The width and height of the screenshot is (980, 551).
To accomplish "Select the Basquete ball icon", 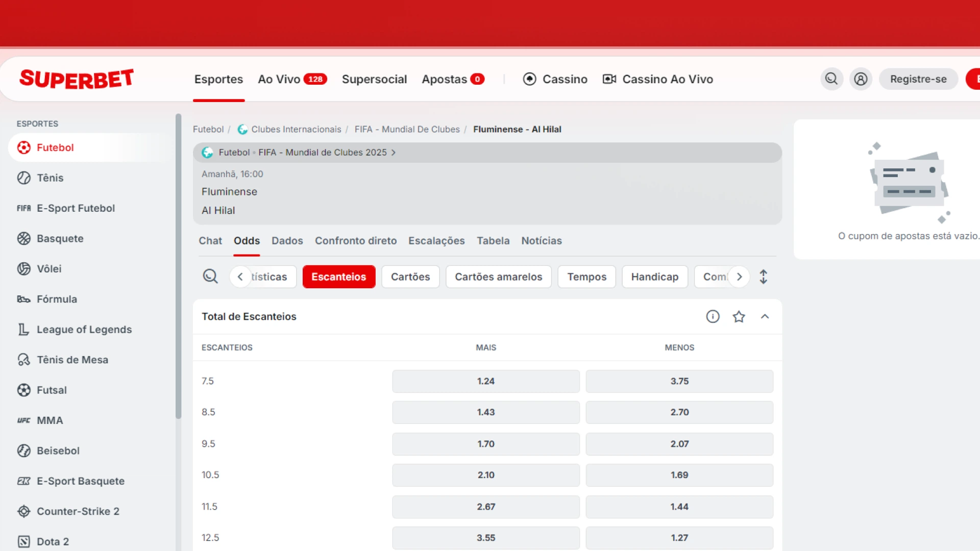I will tap(24, 238).
